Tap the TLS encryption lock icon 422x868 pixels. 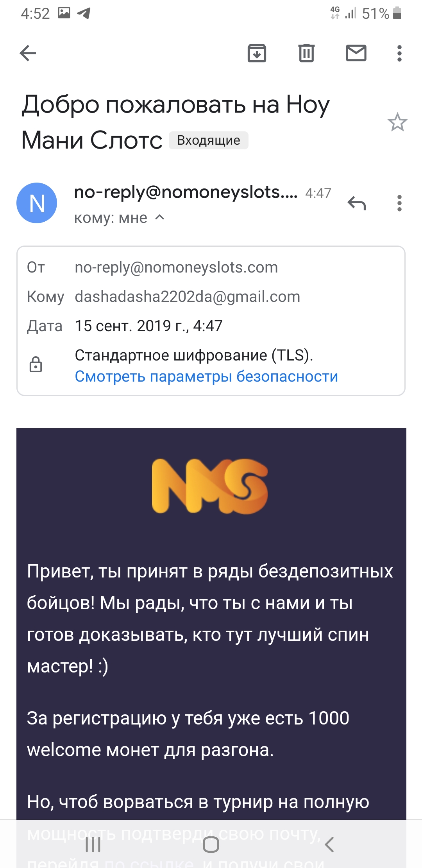(36, 364)
